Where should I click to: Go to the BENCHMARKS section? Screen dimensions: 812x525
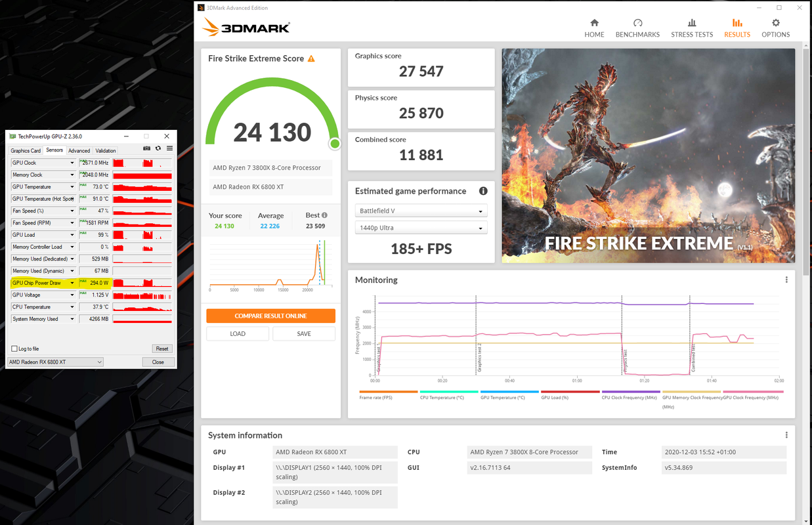click(x=637, y=28)
